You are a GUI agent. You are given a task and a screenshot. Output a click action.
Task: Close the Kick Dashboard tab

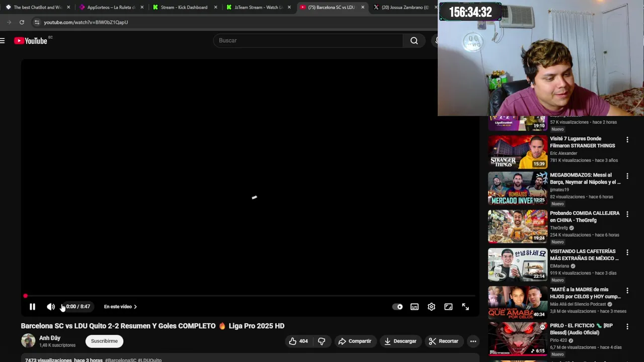(x=215, y=7)
